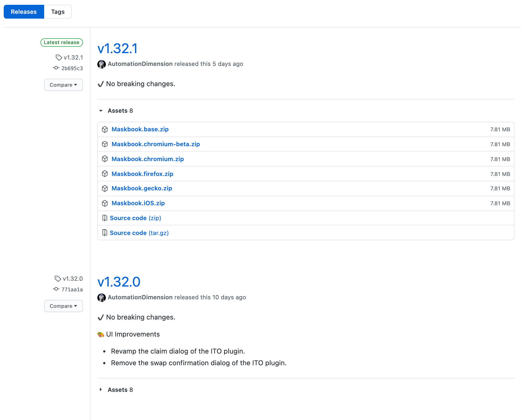Click 'No breaking changes.' text under v1.32.1

tap(141, 84)
